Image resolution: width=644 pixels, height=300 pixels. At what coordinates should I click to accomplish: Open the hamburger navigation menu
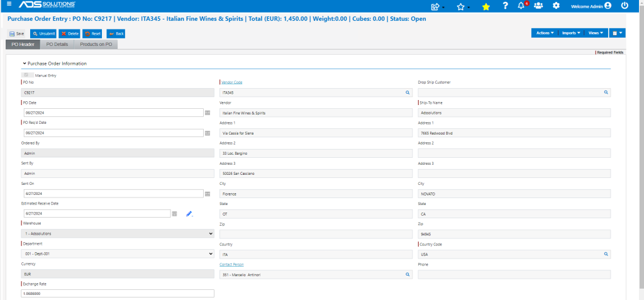9,4
